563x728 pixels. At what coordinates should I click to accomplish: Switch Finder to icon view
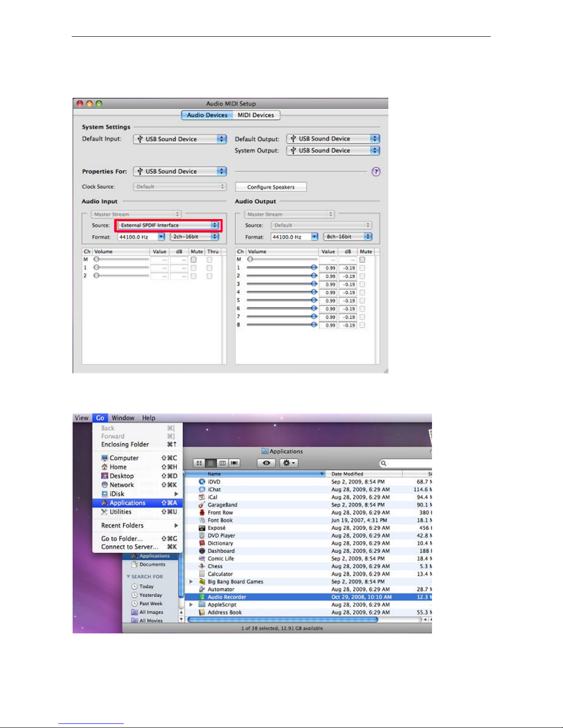199,463
